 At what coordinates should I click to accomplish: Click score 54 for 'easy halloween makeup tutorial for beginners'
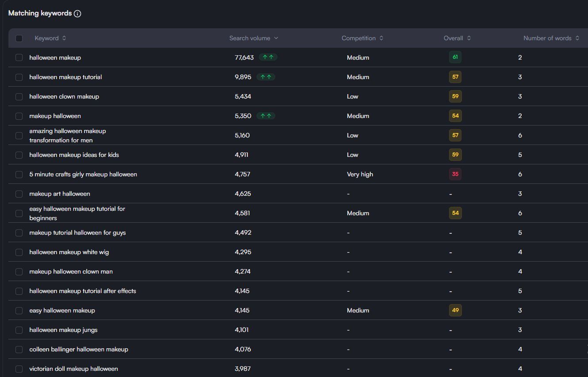tap(455, 213)
